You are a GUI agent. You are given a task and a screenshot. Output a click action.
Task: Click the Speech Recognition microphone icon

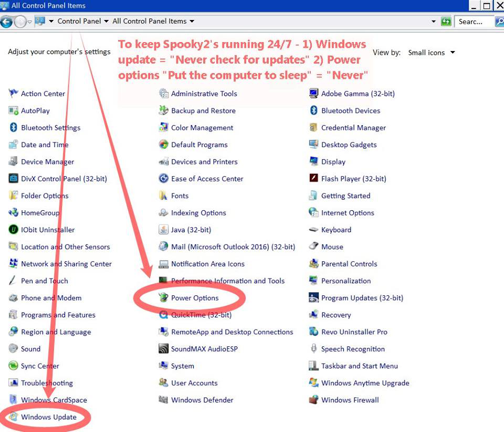pyautogui.click(x=314, y=348)
